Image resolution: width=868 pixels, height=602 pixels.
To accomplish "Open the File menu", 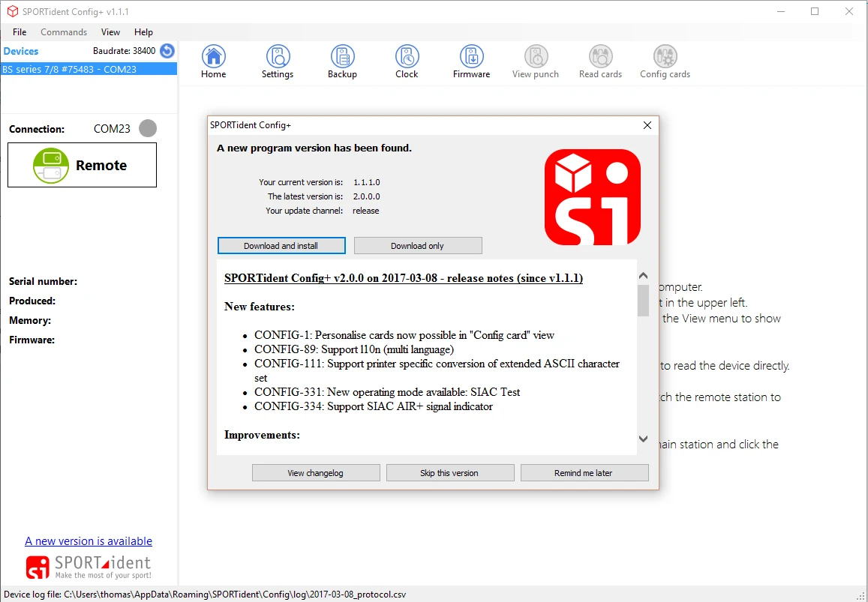I will 20,32.
